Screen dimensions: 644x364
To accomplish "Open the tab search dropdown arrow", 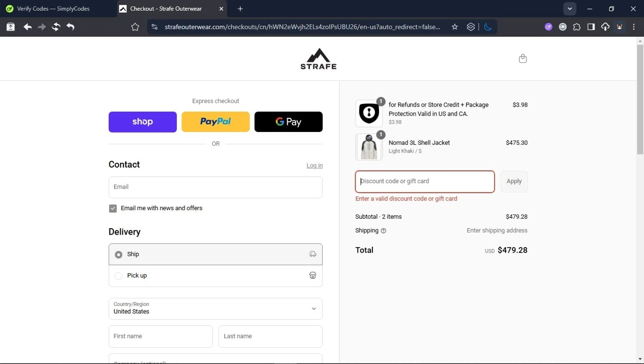I will 570,9.
